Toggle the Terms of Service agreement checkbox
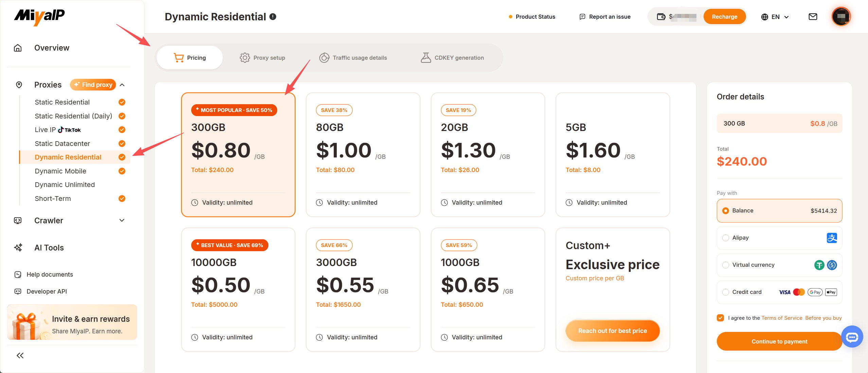The image size is (868, 373). click(720, 318)
